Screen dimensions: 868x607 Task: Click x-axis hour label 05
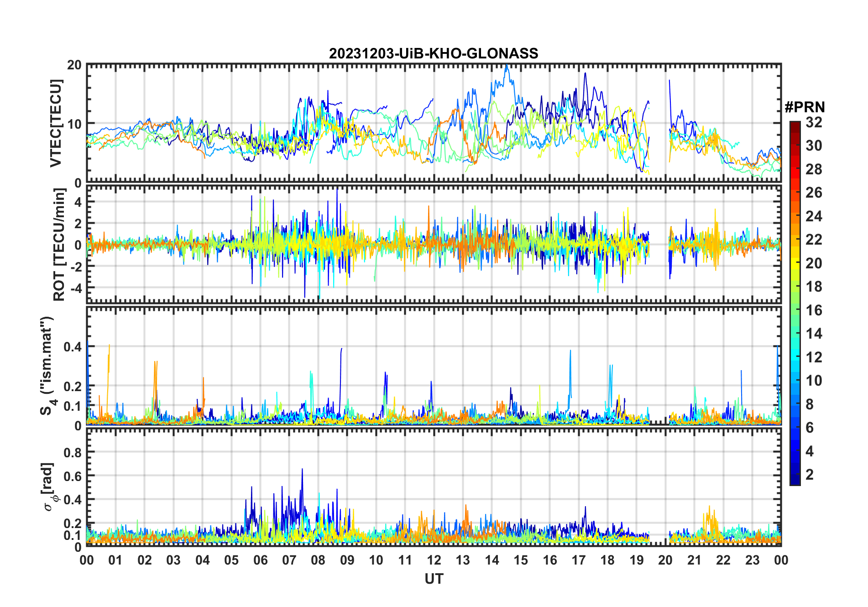(x=231, y=560)
